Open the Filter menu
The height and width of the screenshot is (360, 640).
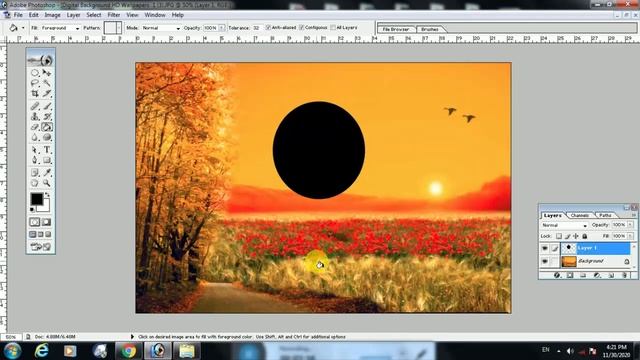pos(114,15)
